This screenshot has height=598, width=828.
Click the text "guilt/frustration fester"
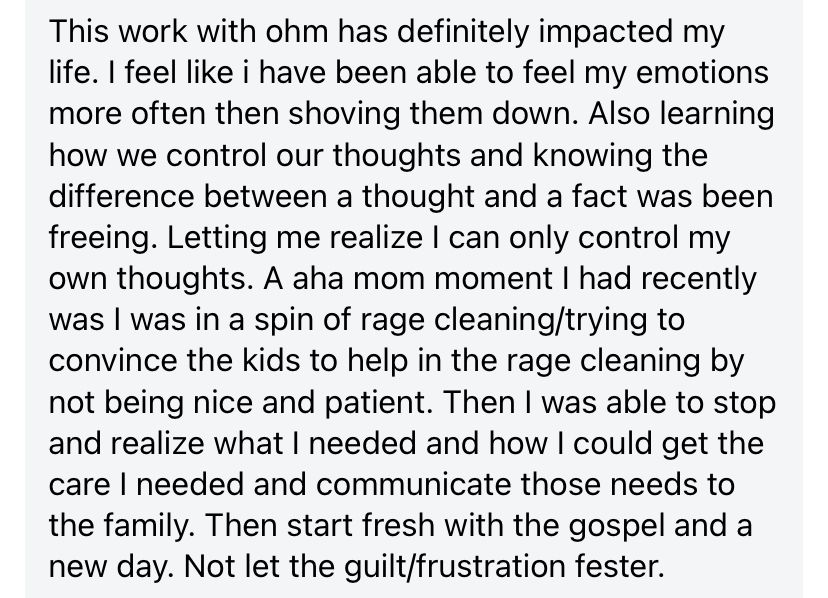[x=501, y=568]
